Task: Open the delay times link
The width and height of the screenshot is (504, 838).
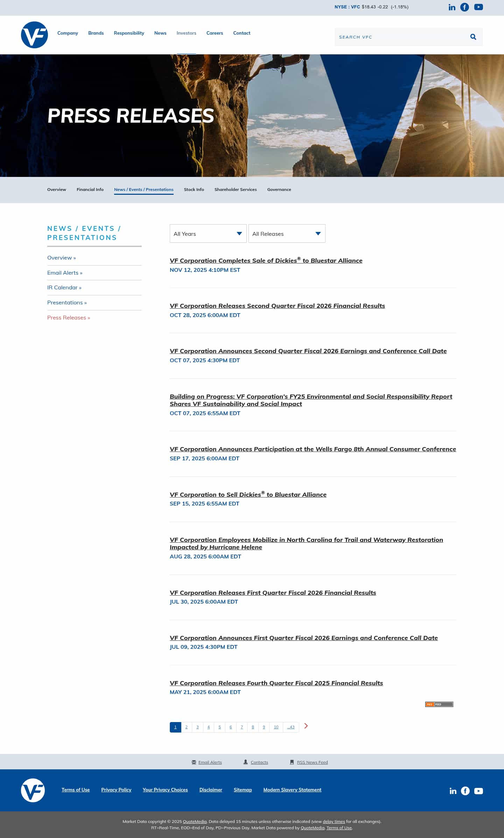Action: (x=334, y=821)
